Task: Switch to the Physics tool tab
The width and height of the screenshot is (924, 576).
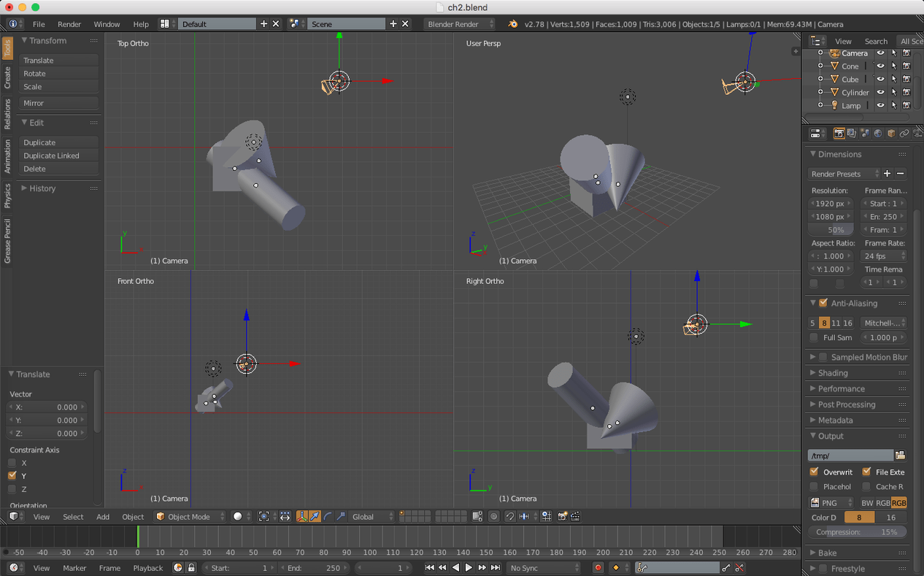Action: pyautogui.click(x=7, y=196)
